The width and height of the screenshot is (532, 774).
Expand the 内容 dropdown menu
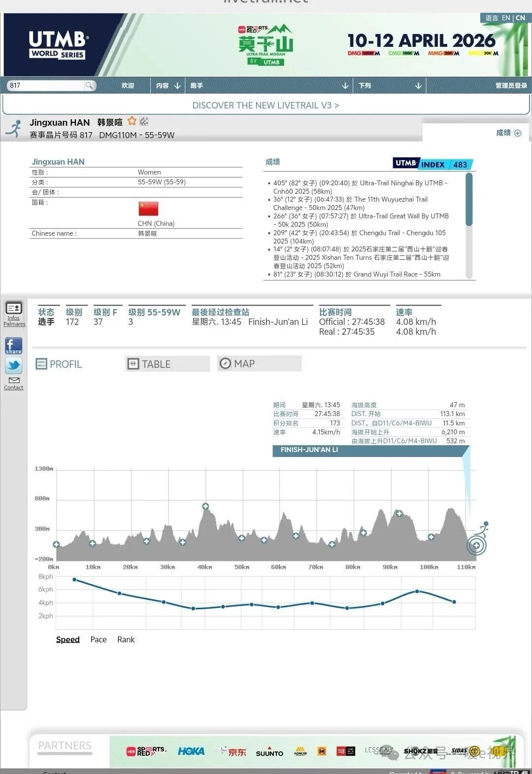(x=168, y=86)
